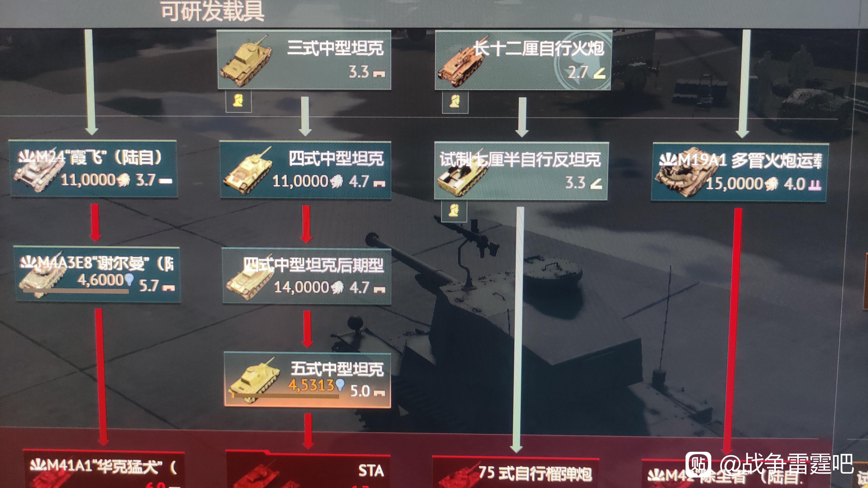Click the 五式中型坦克 research card

coord(307,380)
